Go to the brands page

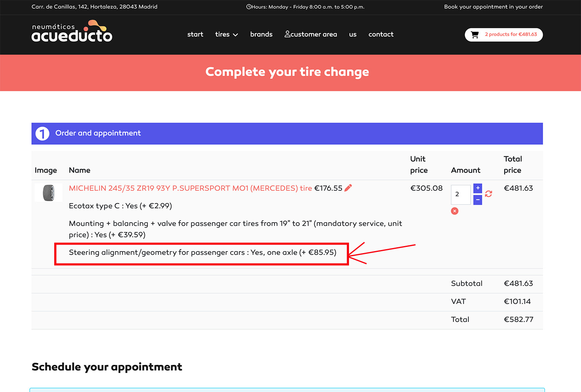click(261, 34)
